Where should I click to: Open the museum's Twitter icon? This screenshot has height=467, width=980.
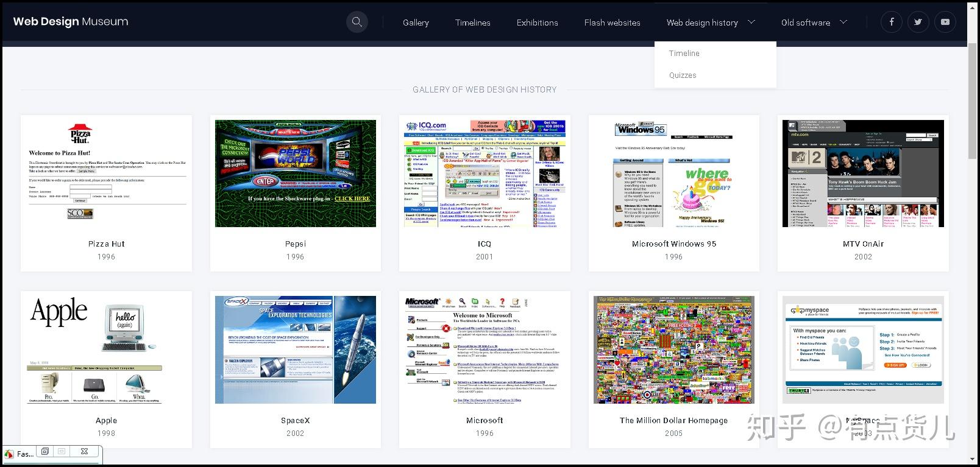tap(918, 22)
